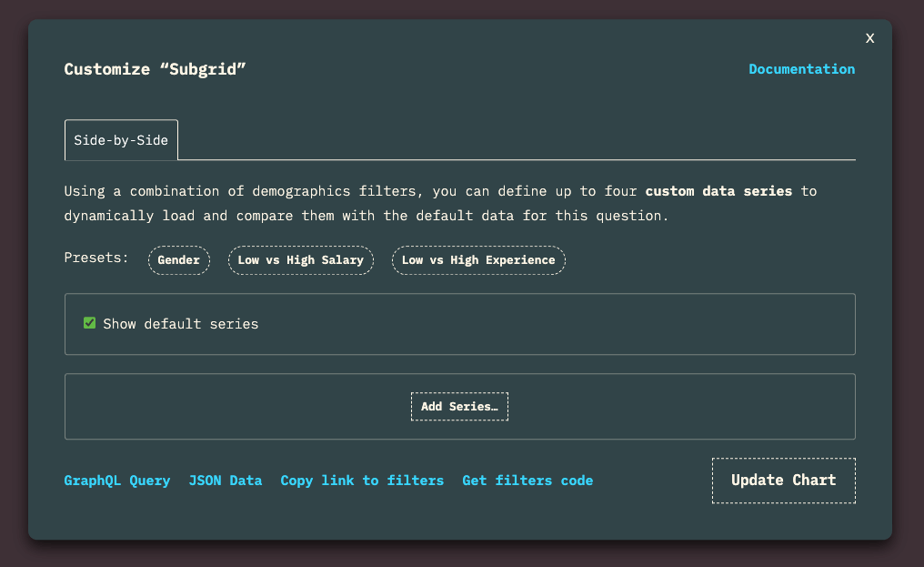This screenshot has width=924, height=567.
Task: Click the "Presets:" label
Action: [x=96, y=258]
